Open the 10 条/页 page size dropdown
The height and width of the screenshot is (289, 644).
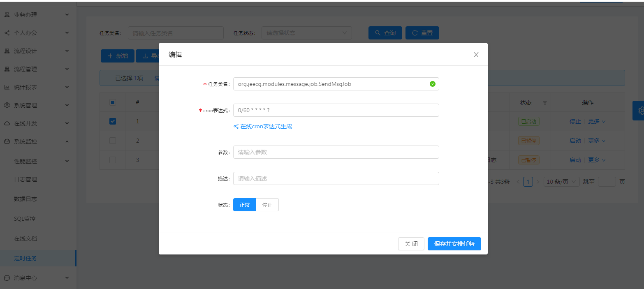562,182
